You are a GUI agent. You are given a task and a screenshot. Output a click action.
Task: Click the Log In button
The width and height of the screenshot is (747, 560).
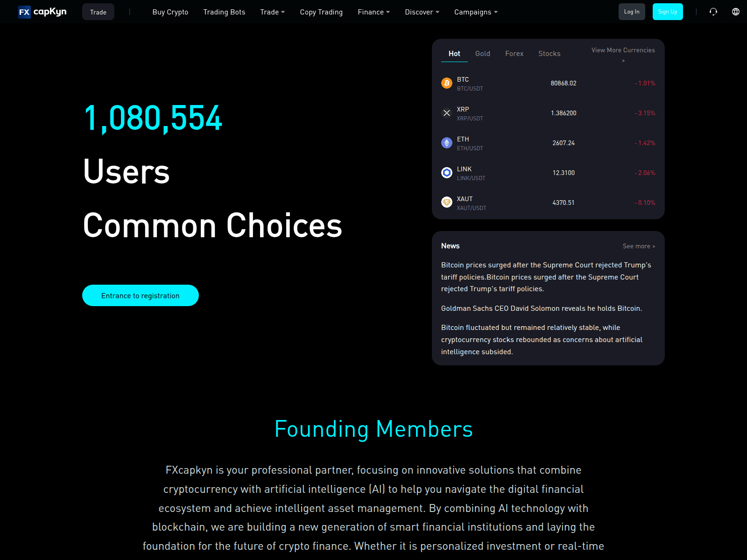pyautogui.click(x=632, y=12)
